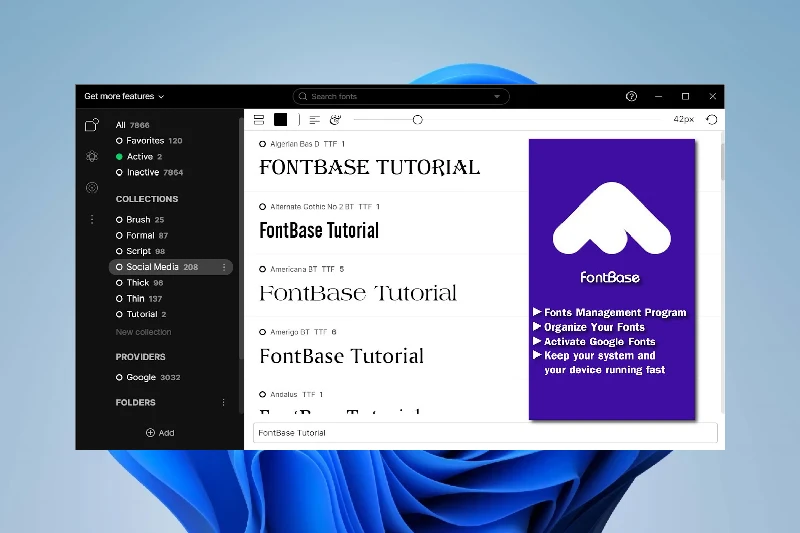Click the Add folder button
Screen dimensions: 800x533
click(x=160, y=433)
